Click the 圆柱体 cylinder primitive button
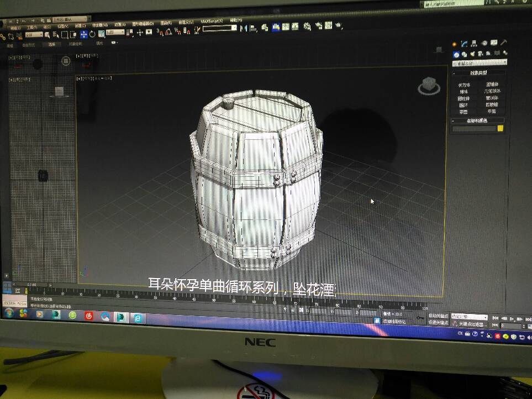 (x=464, y=99)
